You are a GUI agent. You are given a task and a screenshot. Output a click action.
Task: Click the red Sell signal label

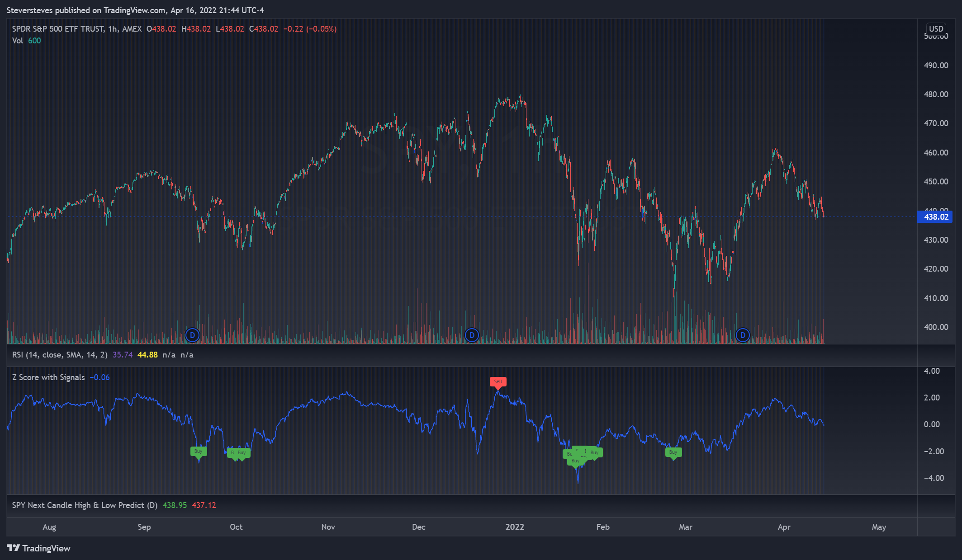[498, 382]
